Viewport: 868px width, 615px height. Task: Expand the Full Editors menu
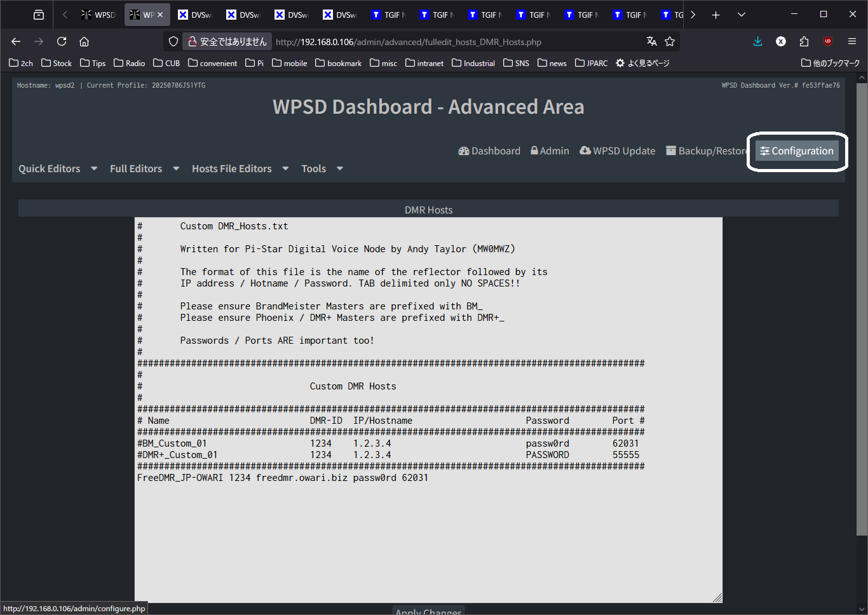click(x=145, y=168)
